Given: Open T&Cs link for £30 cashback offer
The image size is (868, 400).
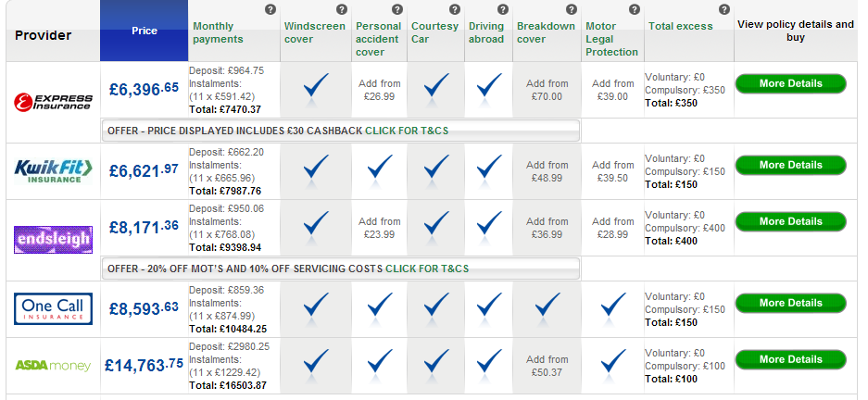Looking at the screenshot, I should coord(407,131).
